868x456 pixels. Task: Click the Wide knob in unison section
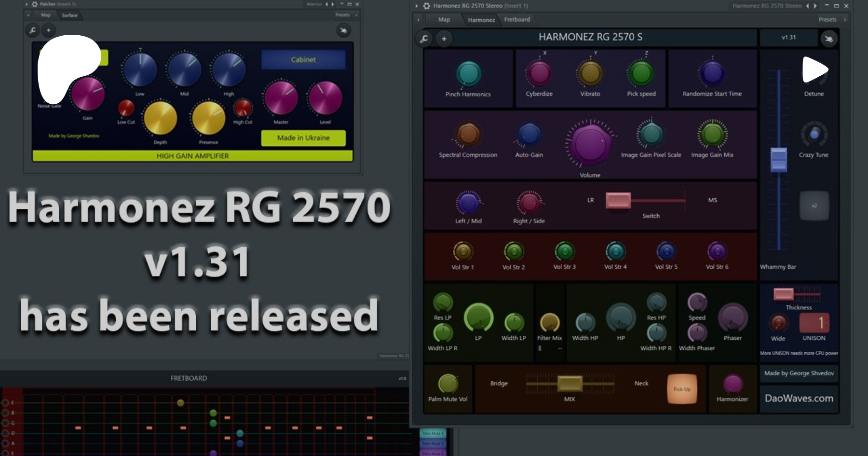tap(778, 323)
